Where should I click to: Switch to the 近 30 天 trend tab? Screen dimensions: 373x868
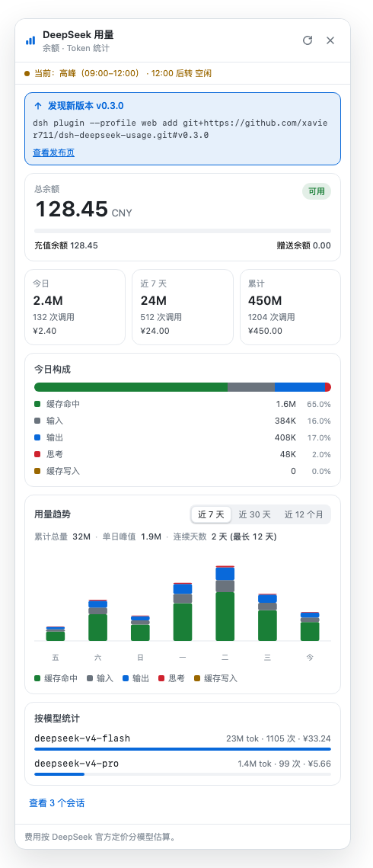pos(255,514)
